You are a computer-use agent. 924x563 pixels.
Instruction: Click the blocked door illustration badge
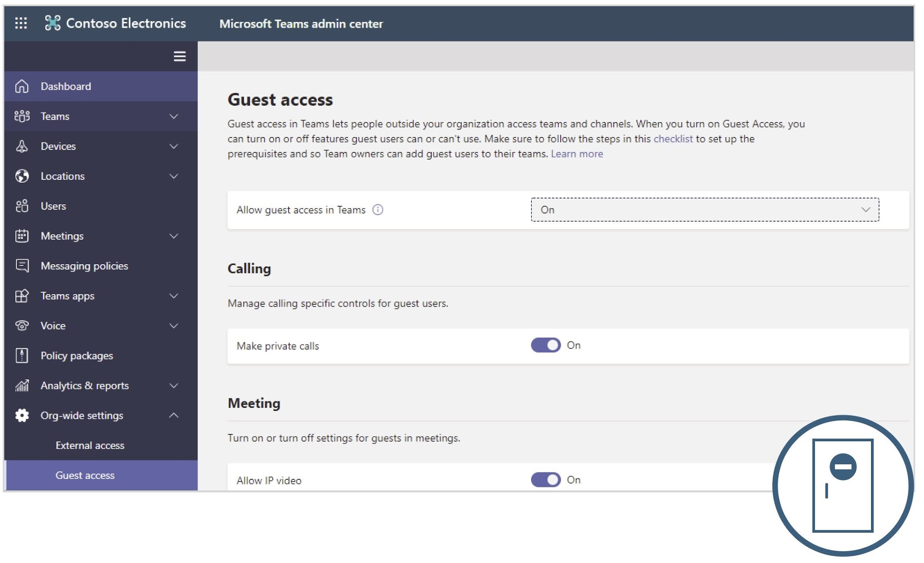click(843, 485)
